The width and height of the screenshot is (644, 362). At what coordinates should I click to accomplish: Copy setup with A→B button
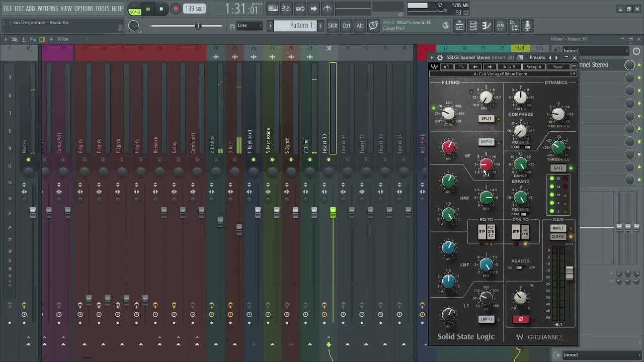pos(509,67)
